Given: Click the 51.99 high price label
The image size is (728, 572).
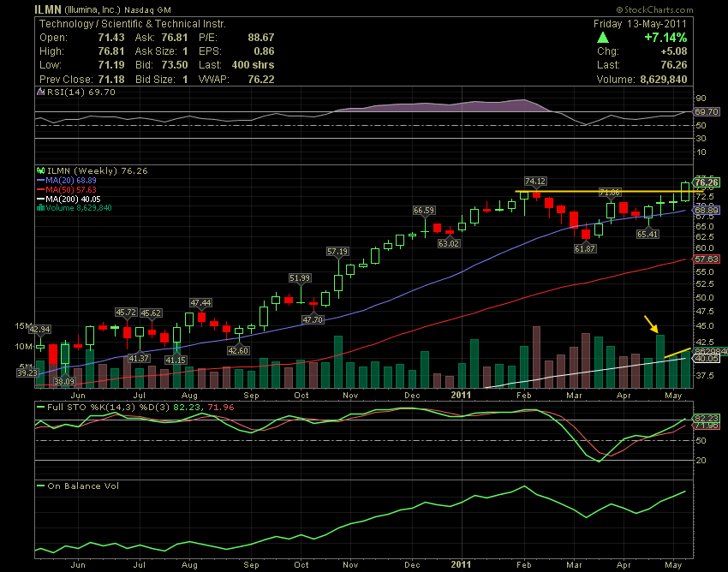Looking at the screenshot, I should [x=300, y=277].
